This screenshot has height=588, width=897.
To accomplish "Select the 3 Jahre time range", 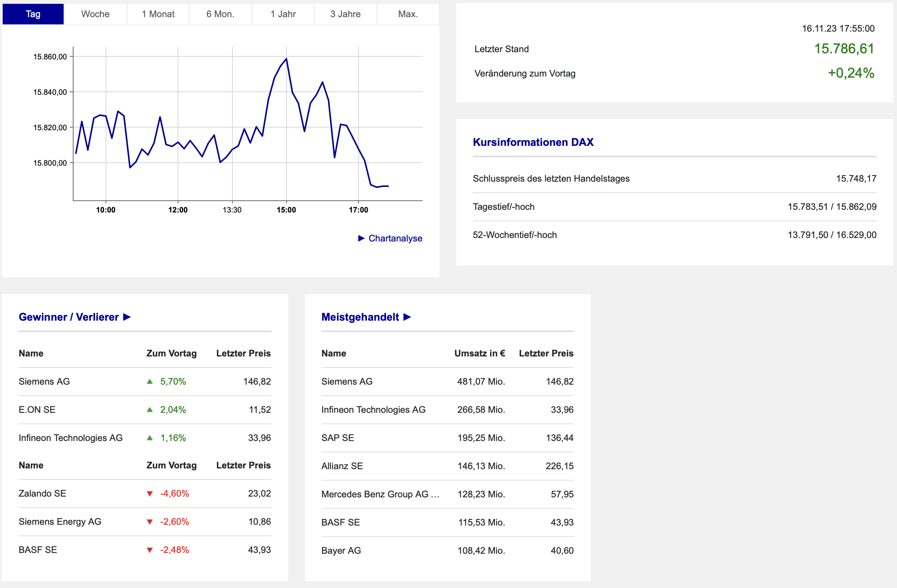I will tap(345, 14).
